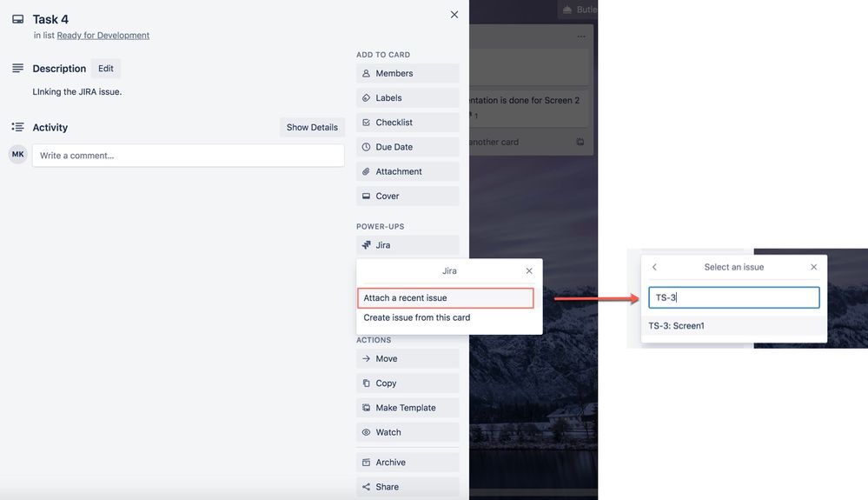Click the issue search field containing TS-3
This screenshot has width=868, height=500.
pos(733,297)
